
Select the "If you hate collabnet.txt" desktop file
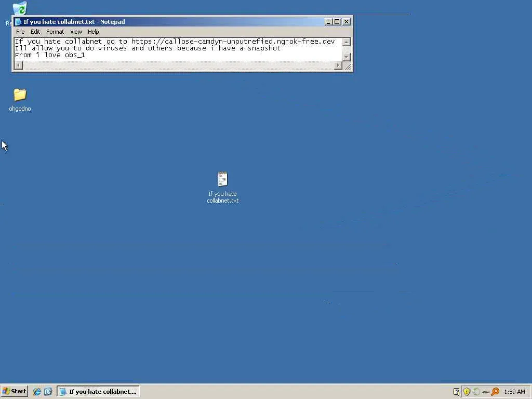(222, 187)
